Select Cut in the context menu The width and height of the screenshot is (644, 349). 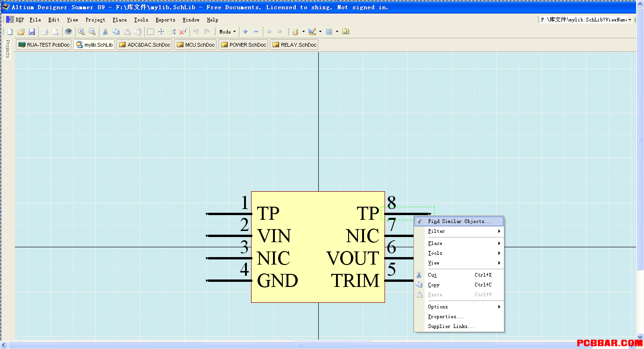pos(459,275)
